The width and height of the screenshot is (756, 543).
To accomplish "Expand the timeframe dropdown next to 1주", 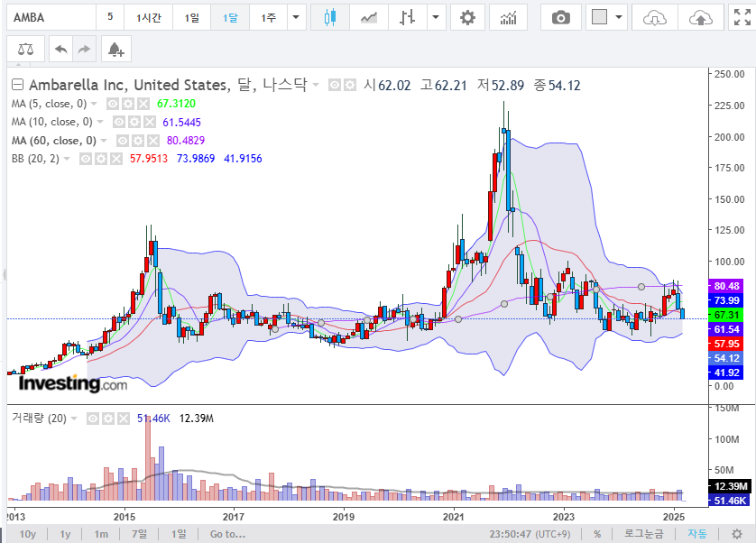I will point(294,16).
